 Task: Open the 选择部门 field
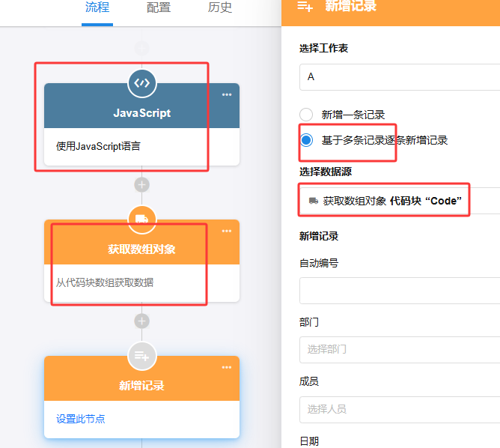pos(400,350)
